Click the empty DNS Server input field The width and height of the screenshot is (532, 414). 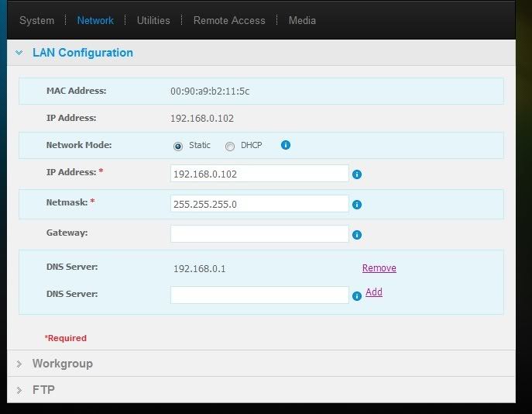pos(259,295)
